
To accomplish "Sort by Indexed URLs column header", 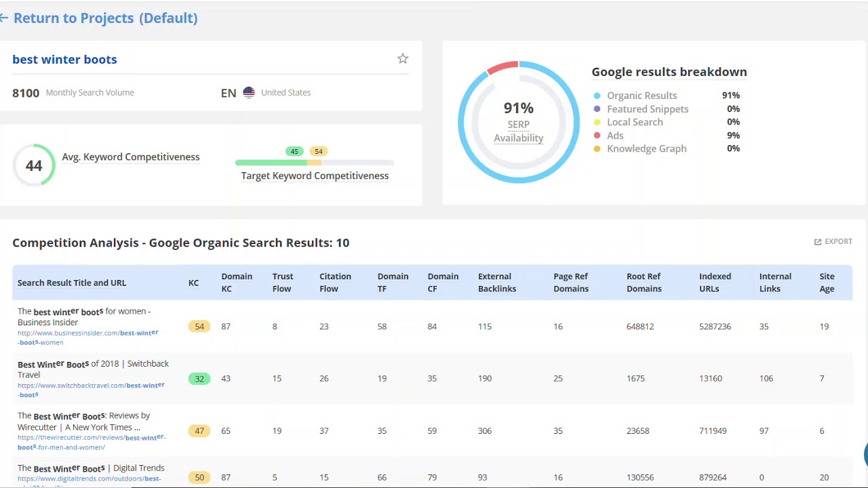I will [x=715, y=283].
